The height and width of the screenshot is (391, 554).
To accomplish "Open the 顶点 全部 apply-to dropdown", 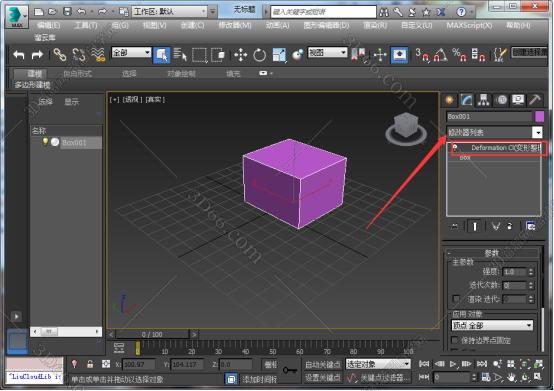I will point(493,325).
